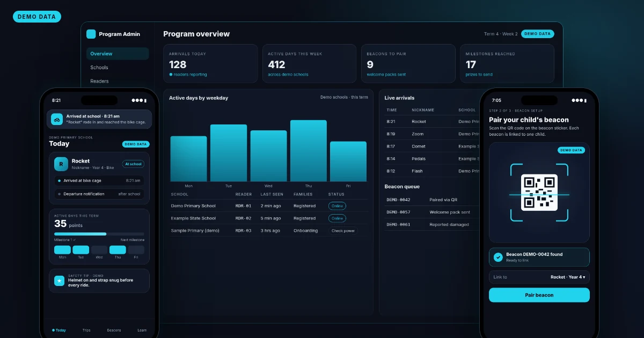Follow the "readers reporting" link
Screen dimensions: 644x338
pyautogui.click(x=188, y=75)
